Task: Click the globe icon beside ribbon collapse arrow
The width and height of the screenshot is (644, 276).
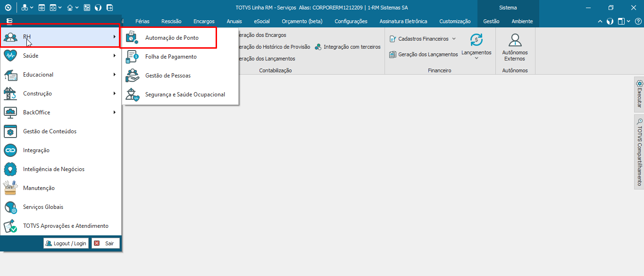Action: (x=610, y=21)
